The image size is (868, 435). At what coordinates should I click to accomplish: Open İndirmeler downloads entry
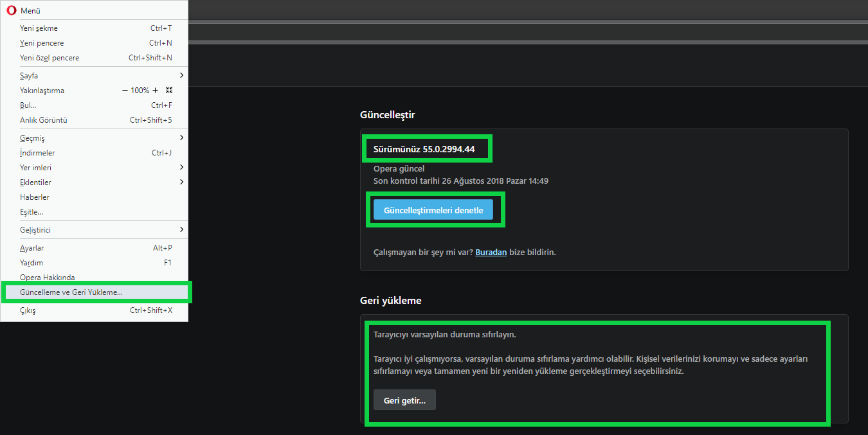94,153
